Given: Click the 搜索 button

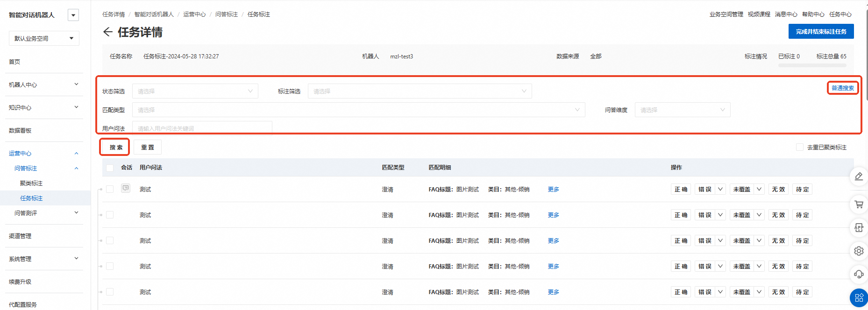Looking at the screenshot, I should (116, 147).
